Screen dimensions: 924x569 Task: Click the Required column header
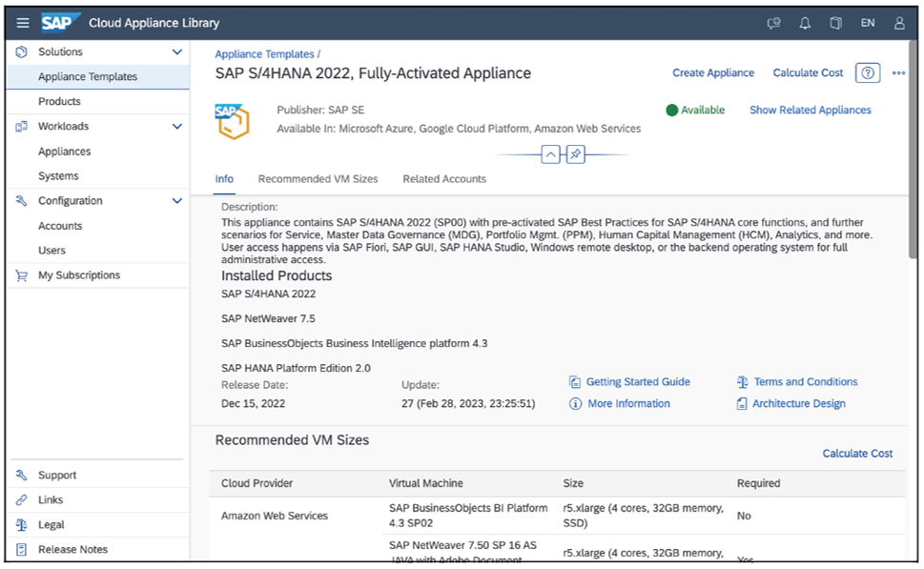(758, 483)
